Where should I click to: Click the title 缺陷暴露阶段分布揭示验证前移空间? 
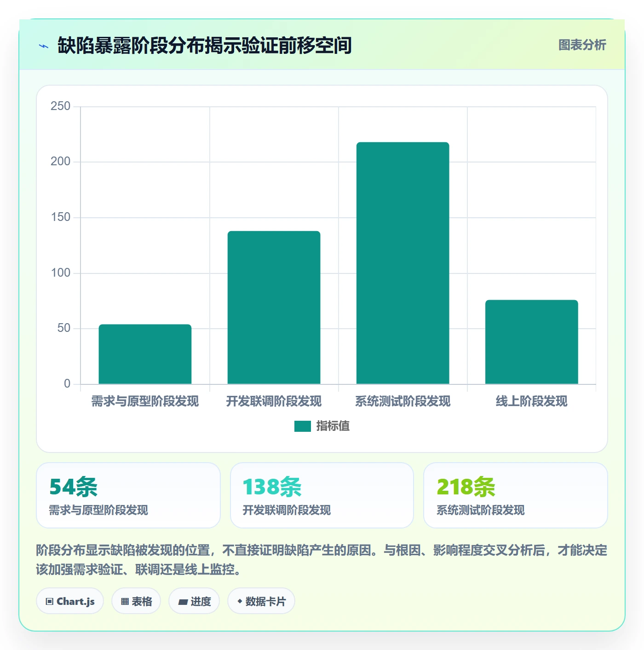click(x=205, y=46)
